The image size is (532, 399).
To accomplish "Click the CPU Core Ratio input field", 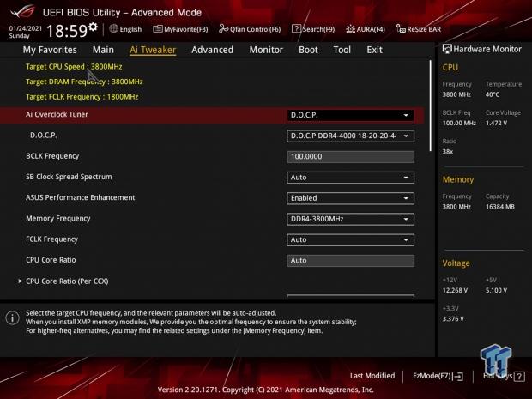I will click(350, 261).
